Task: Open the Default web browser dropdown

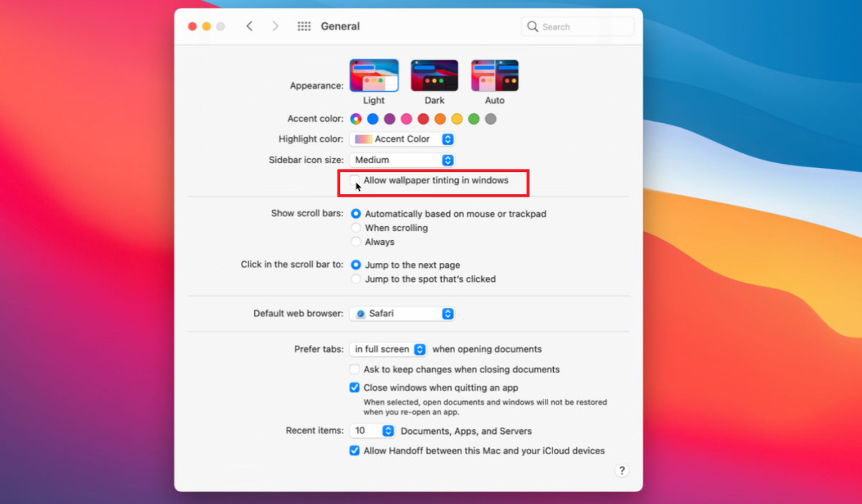Action: tap(402, 314)
